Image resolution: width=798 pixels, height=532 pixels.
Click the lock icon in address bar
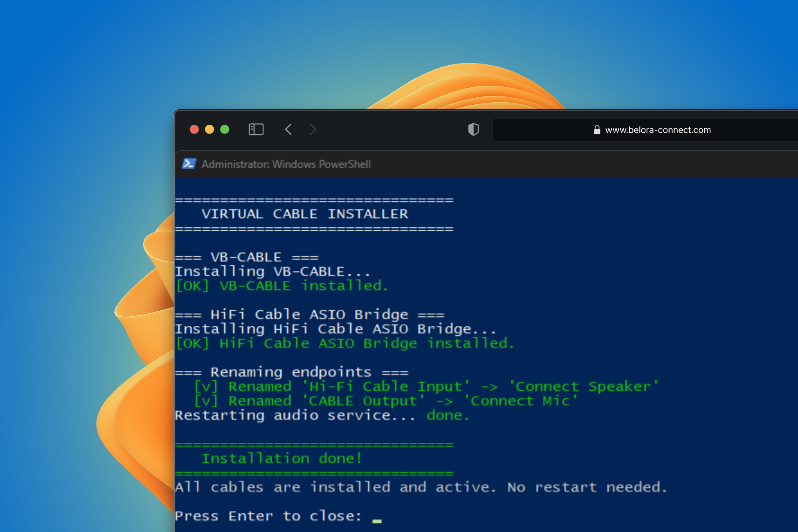coord(597,130)
